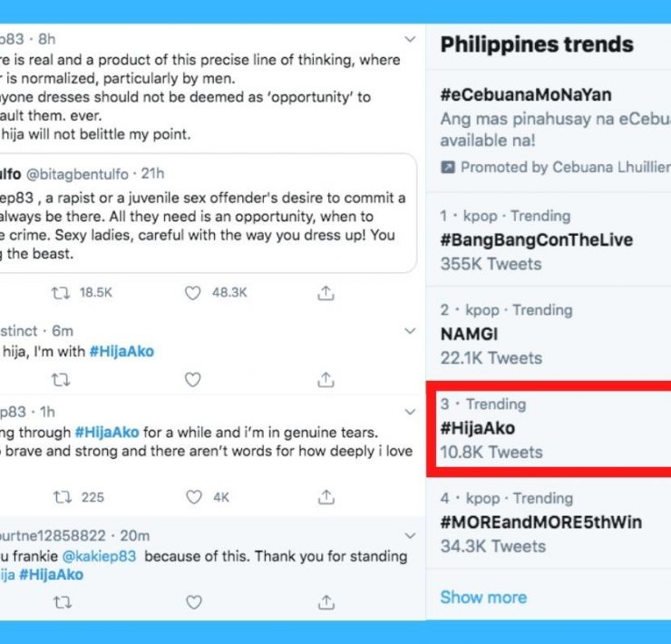The width and height of the screenshot is (671, 644).
Task: Click Show more under Philippines trends
Action: [482, 597]
